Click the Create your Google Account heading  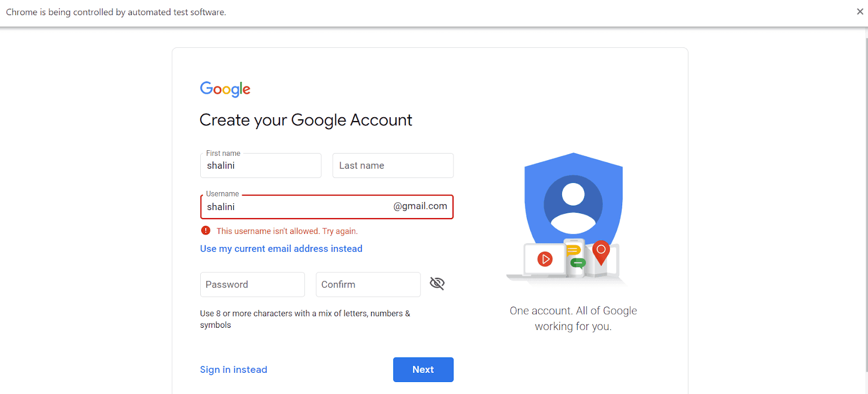coord(305,120)
